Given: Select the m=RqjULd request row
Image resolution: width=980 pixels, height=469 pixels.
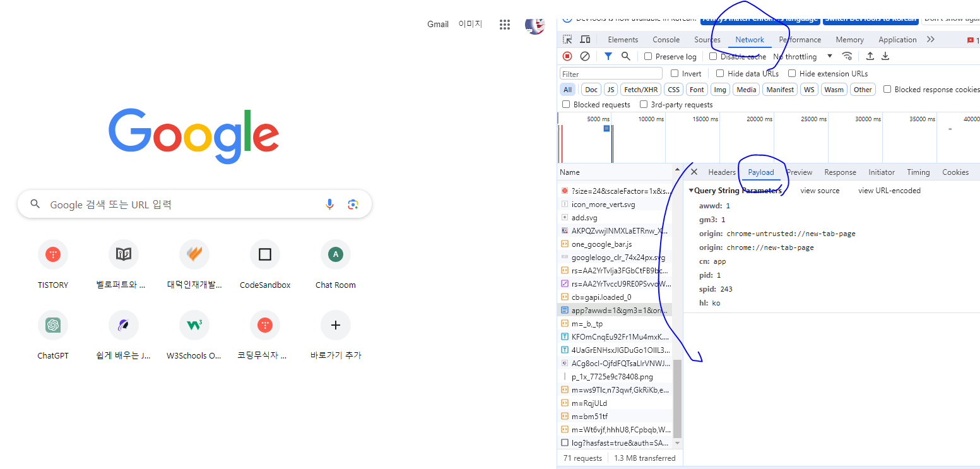Looking at the screenshot, I should click(x=615, y=403).
